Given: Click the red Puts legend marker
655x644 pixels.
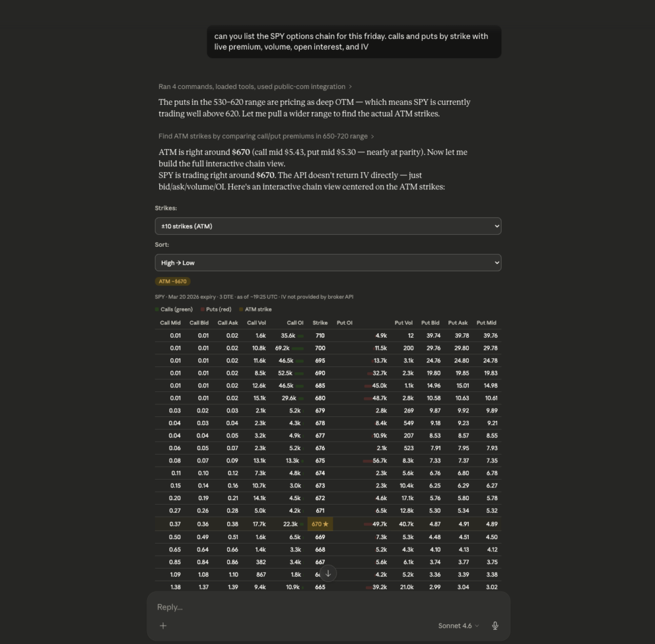Looking at the screenshot, I should pos(203,310).
